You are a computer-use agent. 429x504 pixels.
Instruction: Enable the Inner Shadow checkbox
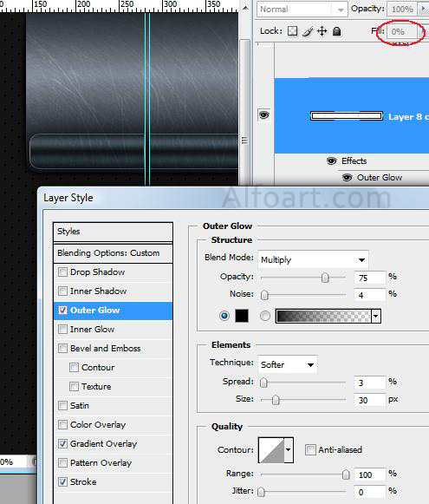(x=62, y=291)
